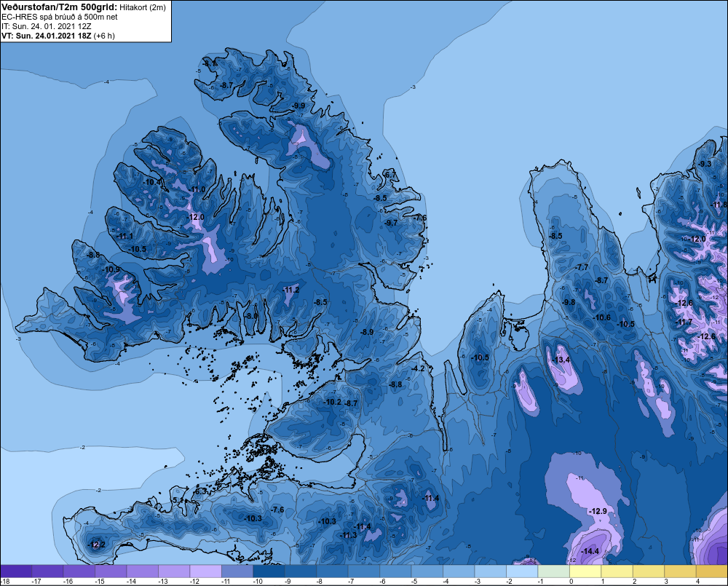Choose the blue swatch between -8 and -7
Image resolution: width=728 pixels, height=586 pixels.
click(x=333, y=571)
